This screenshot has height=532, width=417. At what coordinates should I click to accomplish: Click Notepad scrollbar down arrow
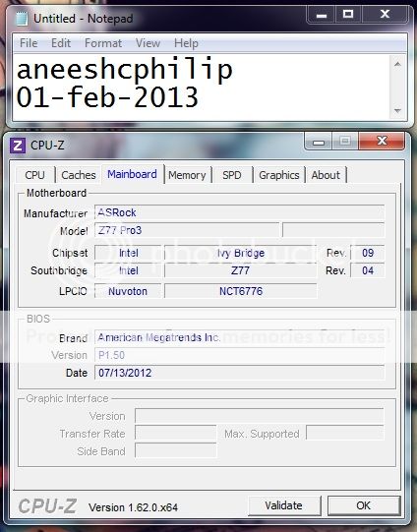coord(397,110)
